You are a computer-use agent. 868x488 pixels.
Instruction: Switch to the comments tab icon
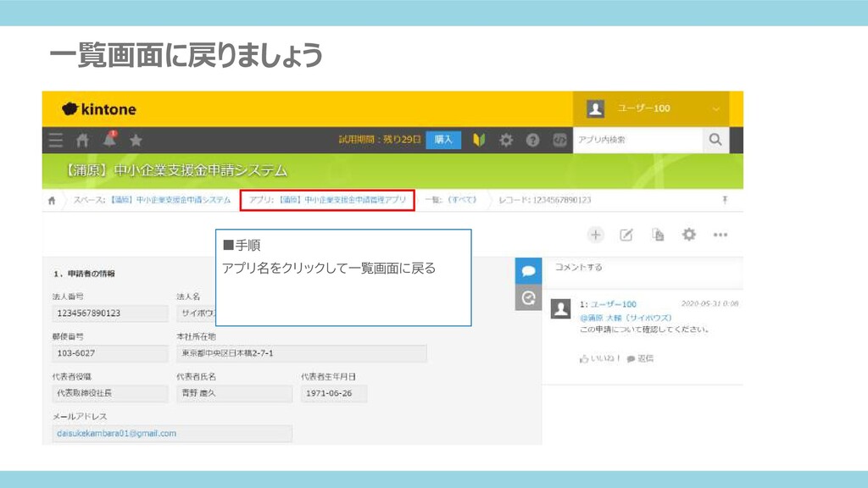click(x=528, y=271)
